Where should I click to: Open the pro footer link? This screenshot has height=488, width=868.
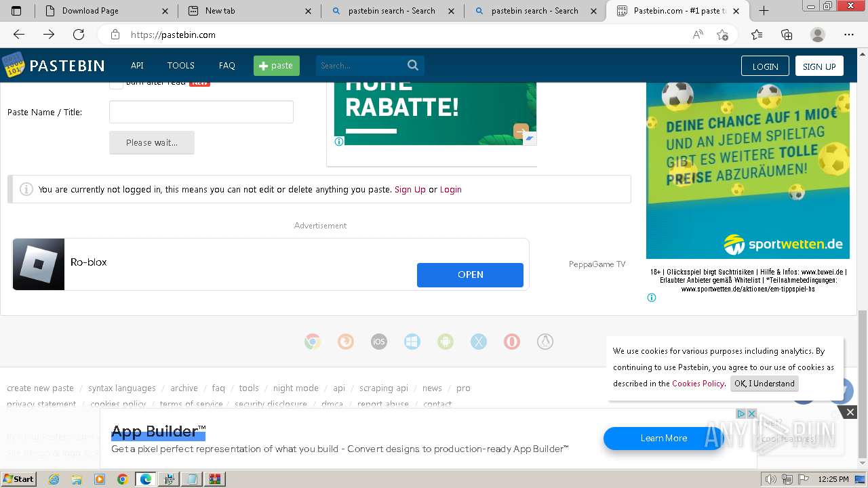click(463, 388)
